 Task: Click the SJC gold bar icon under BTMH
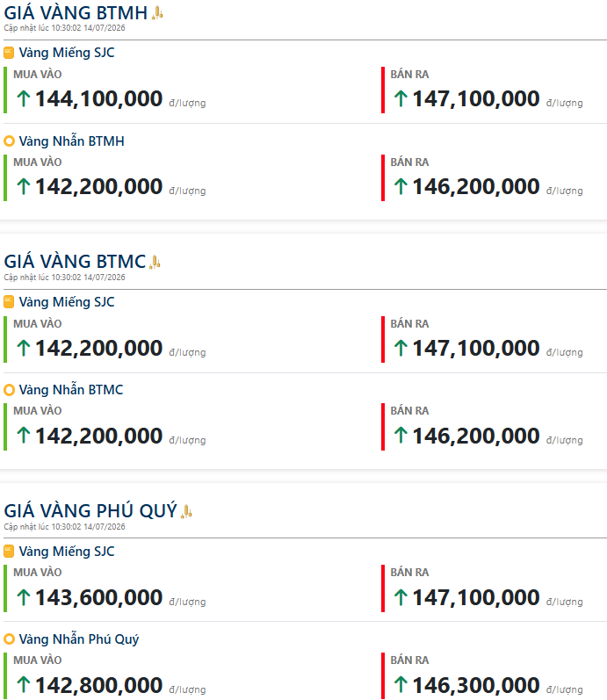pyautogui.click(x=9, y=53)
